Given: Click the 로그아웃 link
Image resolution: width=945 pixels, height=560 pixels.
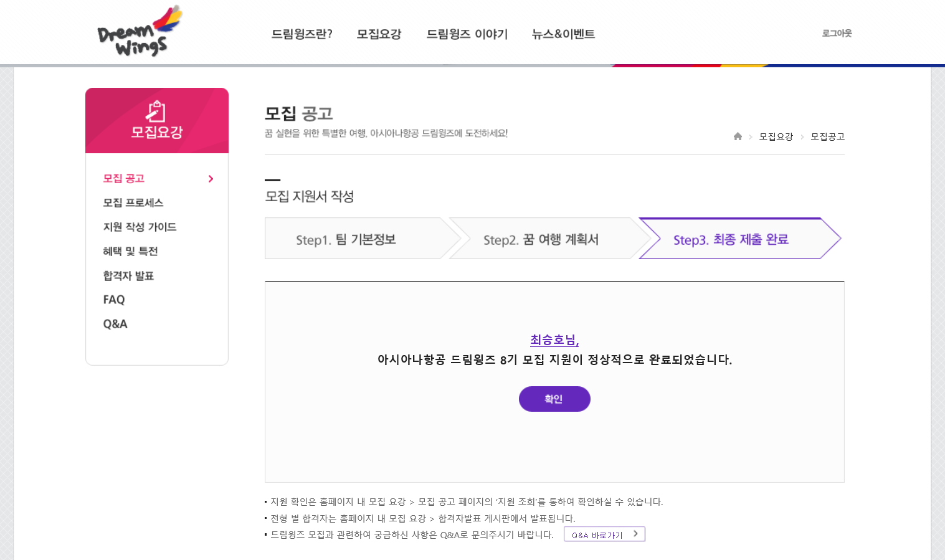Looking at the screenshot, I should pos(837,34).
